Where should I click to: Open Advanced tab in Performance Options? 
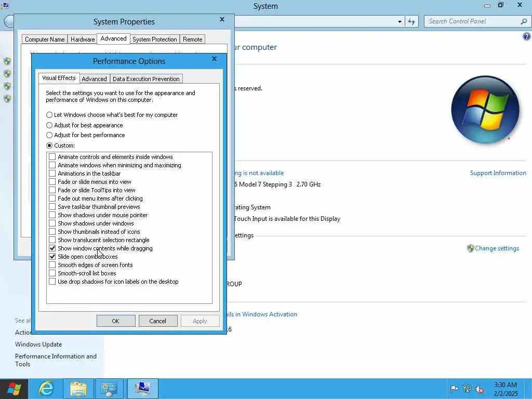click(95, 79)
